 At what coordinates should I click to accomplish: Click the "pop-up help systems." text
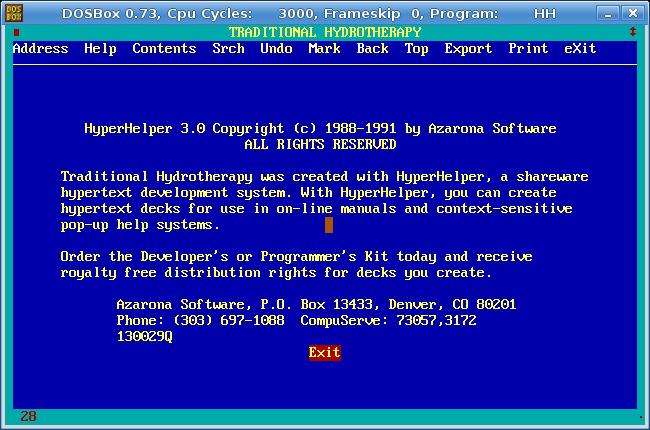point(140,225)
